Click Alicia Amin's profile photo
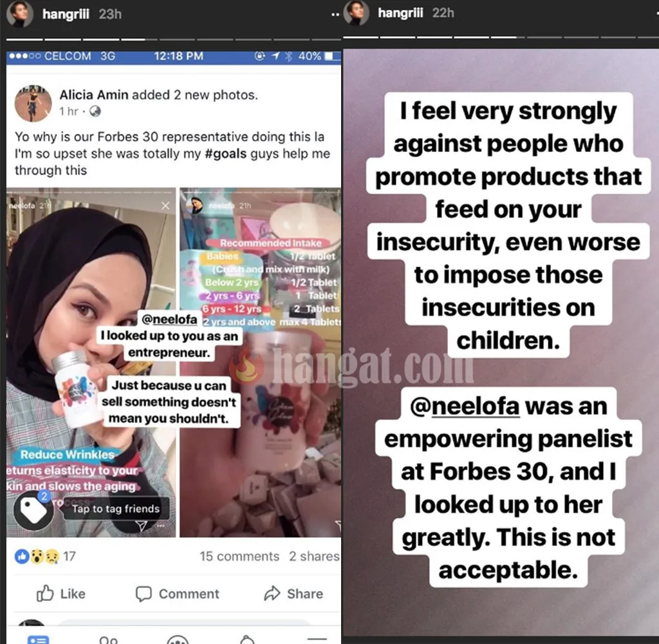This screenshot has height=644, width=659. [x=33, y=104]
